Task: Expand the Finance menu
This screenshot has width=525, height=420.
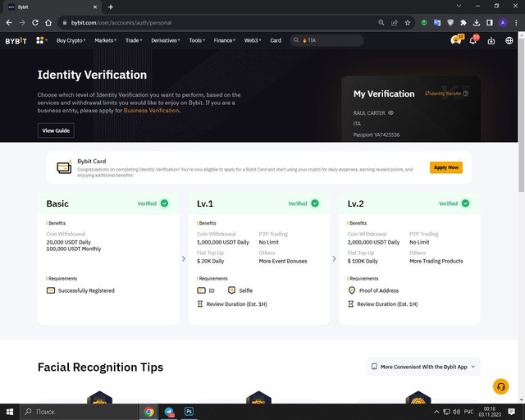Action: tap(224, 40)
